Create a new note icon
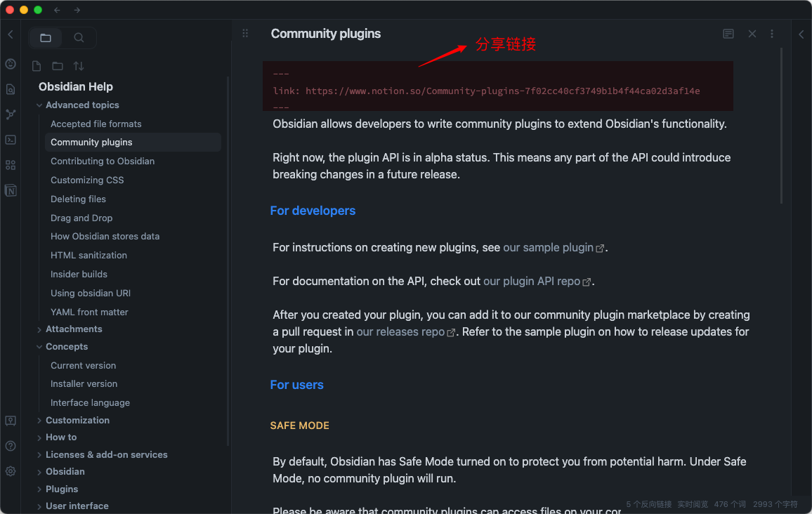Viewport: 812px width, 514px height. (37, 66)
